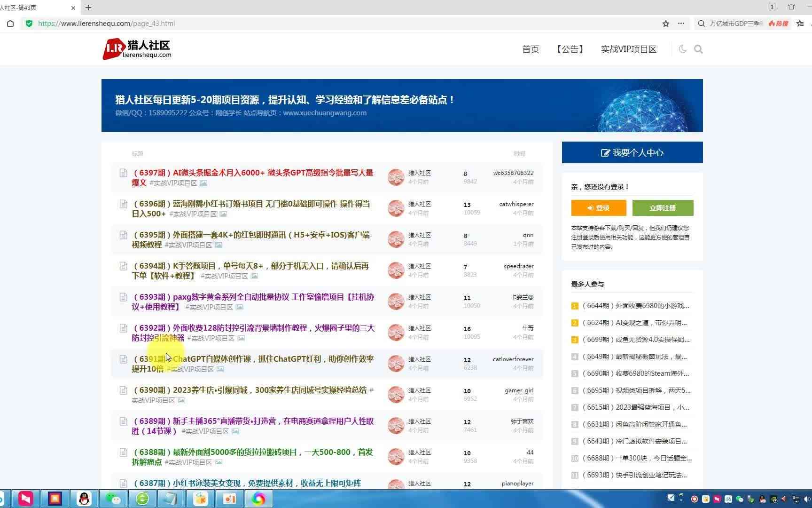Open post 6389期 新手主播365°直播带货
The image size is (812, 508).
(253, 426)
